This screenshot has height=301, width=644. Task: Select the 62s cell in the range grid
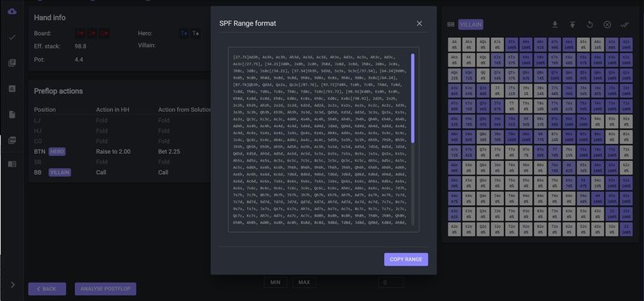tap(626, 167)
